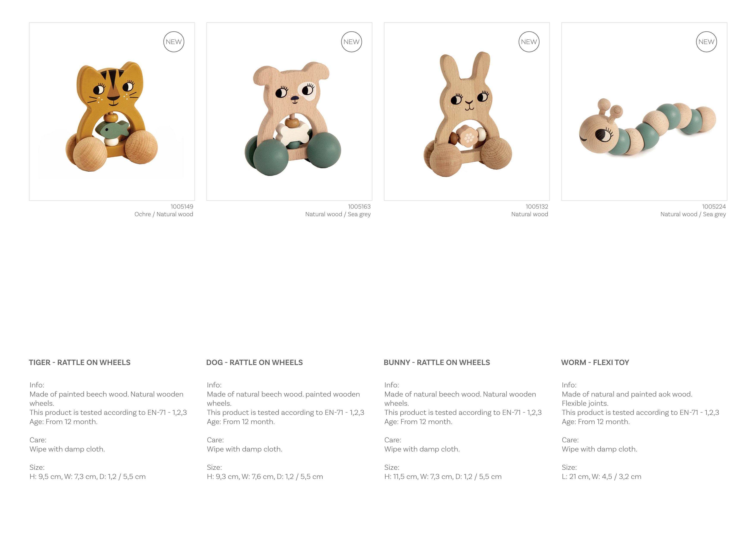Select the dog rattle with sea grey wheels
756x534 pixels.
click(293, 118)
